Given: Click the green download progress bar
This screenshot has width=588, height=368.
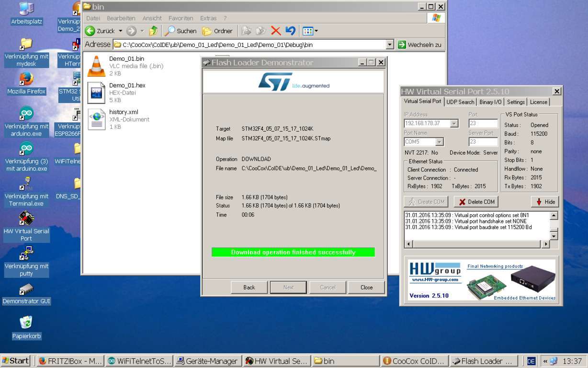Looking at the screenshot, I should tap(293, 252).
